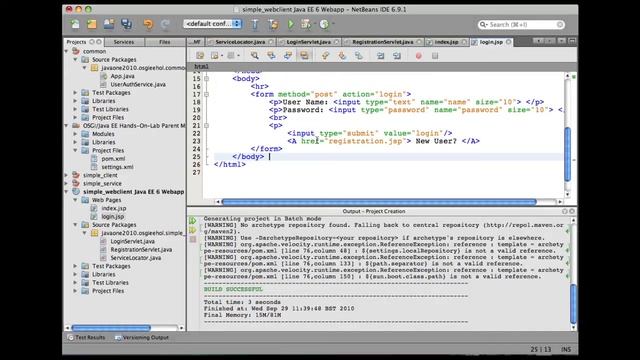
Task: Open the editor document list dropdown arrow
Action: coord(562,41)
